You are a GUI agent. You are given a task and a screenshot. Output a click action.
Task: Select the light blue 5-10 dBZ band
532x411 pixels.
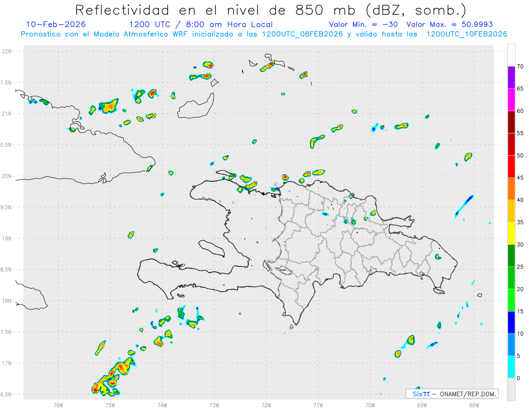pyautogui.click(x=511, y=345)
